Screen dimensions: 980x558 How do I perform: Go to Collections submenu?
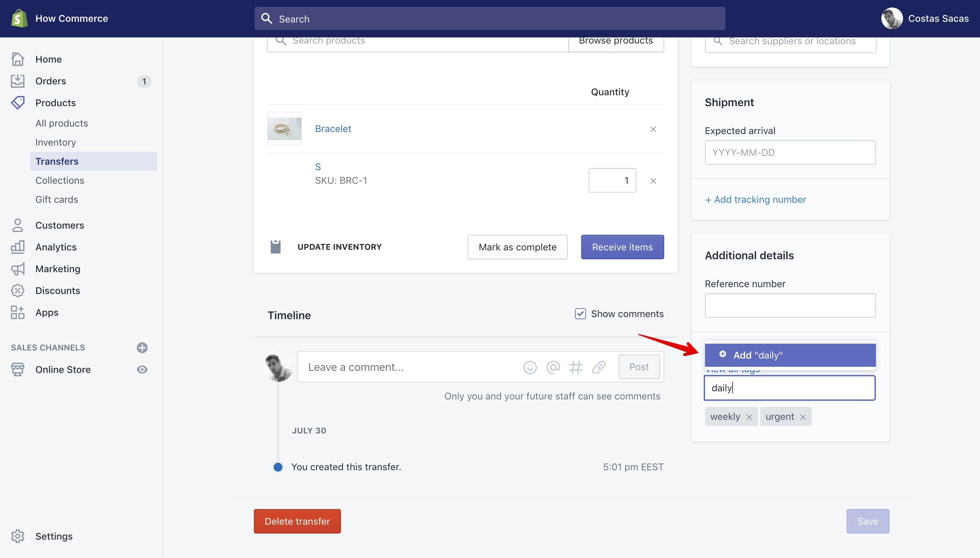[60, 181]
